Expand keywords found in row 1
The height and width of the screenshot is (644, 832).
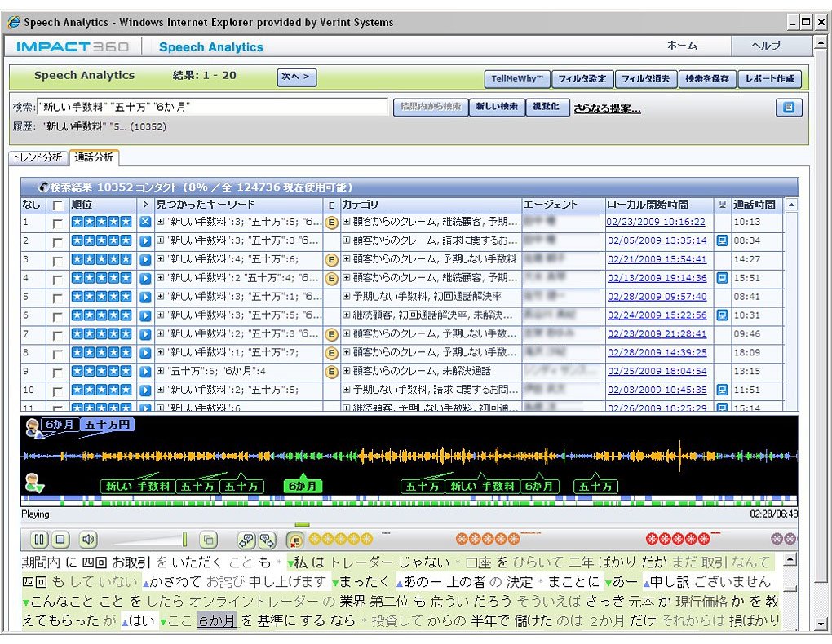point(160,222)
